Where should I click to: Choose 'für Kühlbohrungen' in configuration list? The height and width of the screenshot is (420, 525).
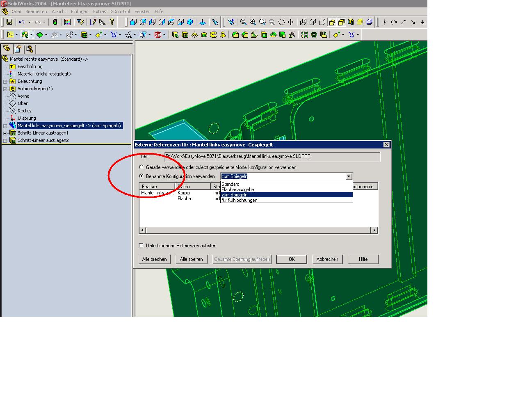pos(286,200)
